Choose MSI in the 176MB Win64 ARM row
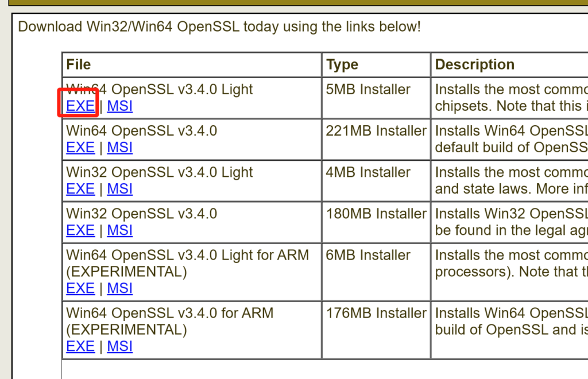The height and width of the screenshot is (379, 588). pyautogui.click(x=119, y=346)
